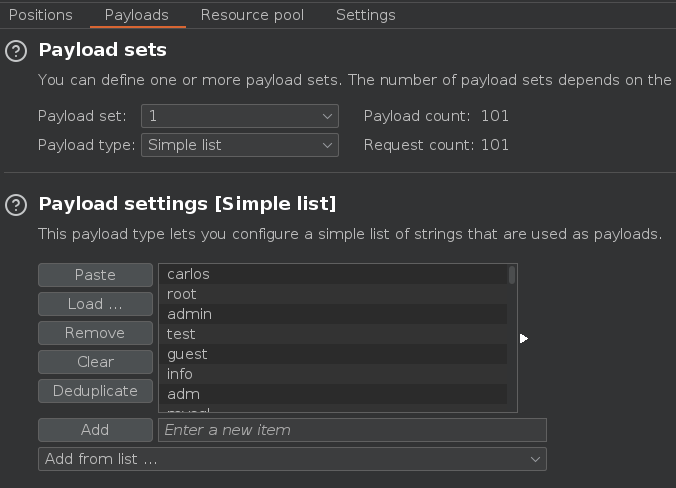Image resolution: width=676 pixels, height=488 pixels.
Task: Select the admin payload entry
Action: (333, 314)
